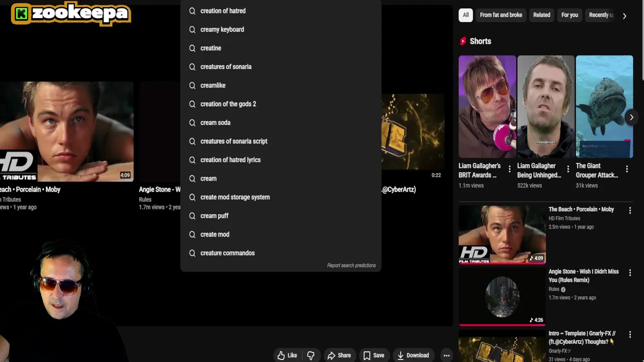Select the 'Related' filter chip
The height and width of the screenshot is (362, 644).
pyautogui.click(x=542, y=15)
